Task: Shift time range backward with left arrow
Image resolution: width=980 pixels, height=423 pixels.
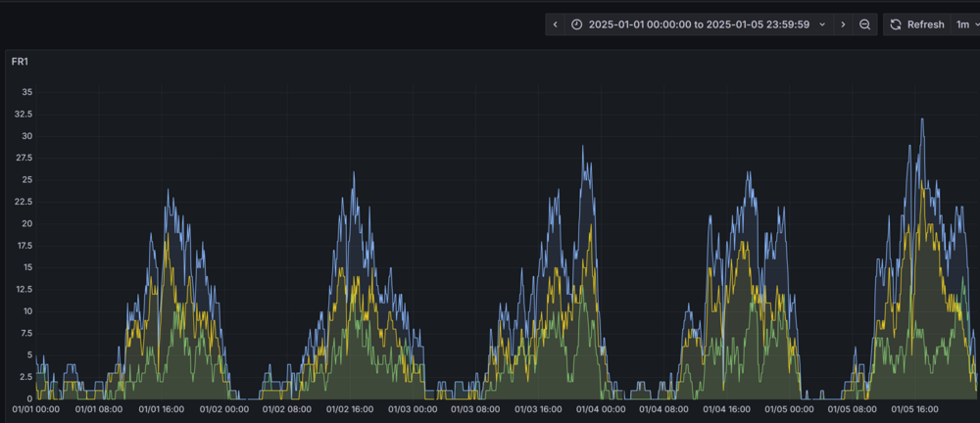Action: [x=556, y=24]
